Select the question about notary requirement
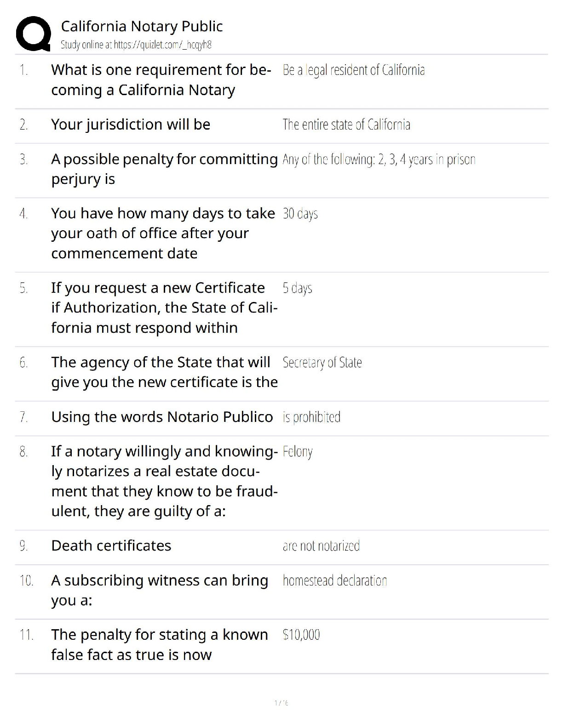The height and width of the screenshot is (728, 563). coord(161,80)
